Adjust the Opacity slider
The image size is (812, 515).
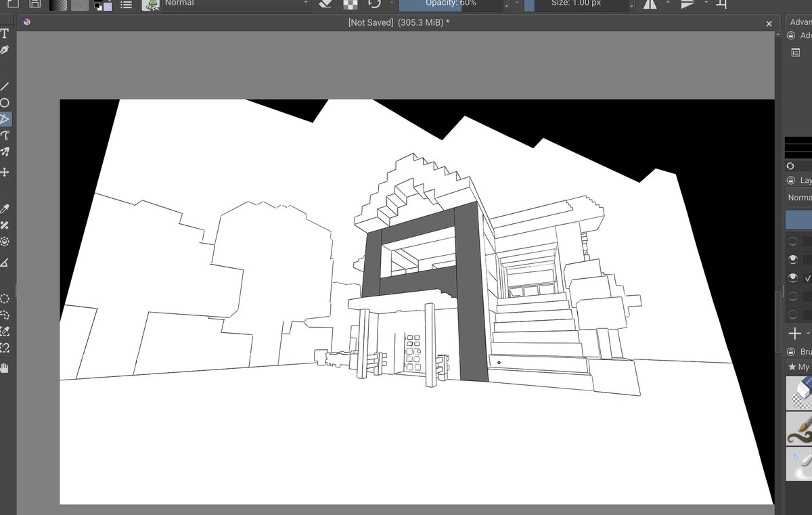coord(450,4)
